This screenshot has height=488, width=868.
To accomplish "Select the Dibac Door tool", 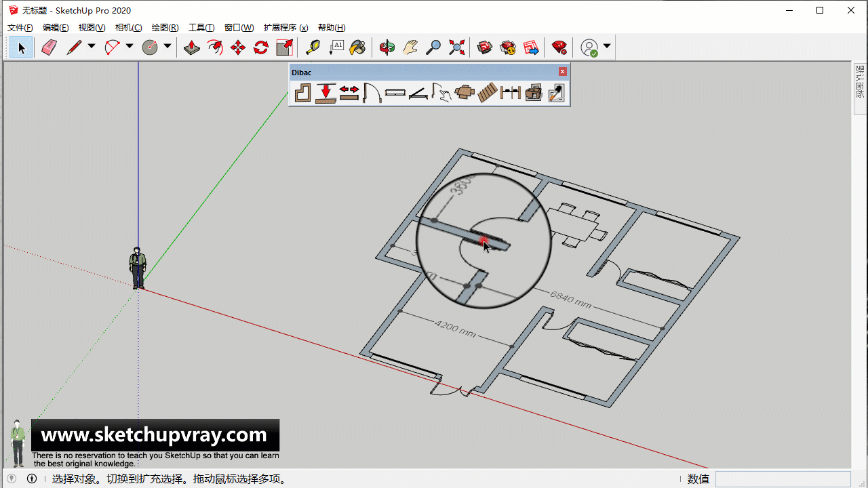I will (372, 92).
